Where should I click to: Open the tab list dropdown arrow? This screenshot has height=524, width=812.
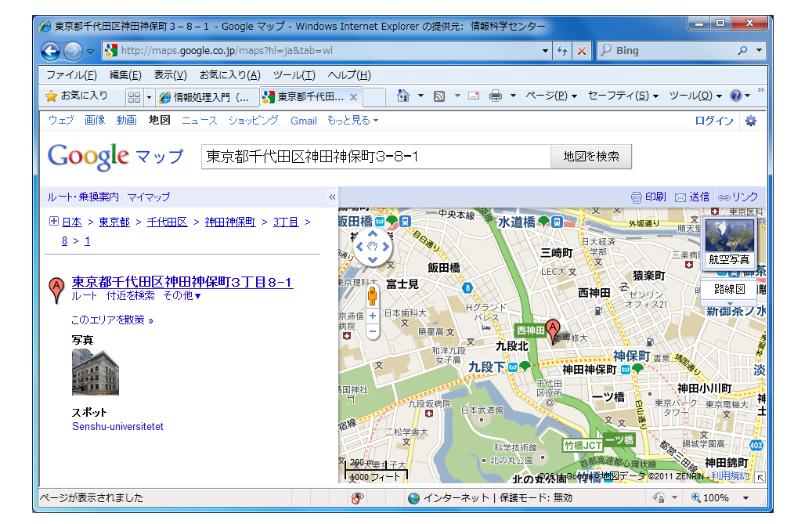pos(149,97)
